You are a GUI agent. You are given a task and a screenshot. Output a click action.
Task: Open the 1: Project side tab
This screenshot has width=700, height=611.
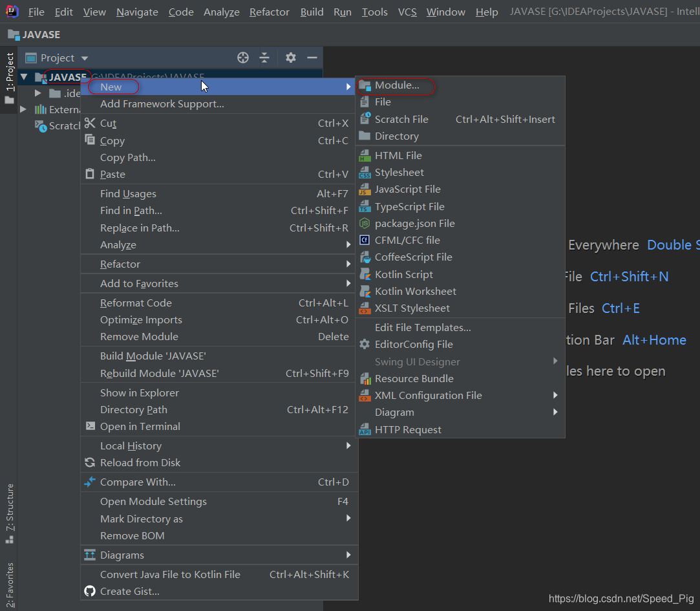[x=10, y=78]
